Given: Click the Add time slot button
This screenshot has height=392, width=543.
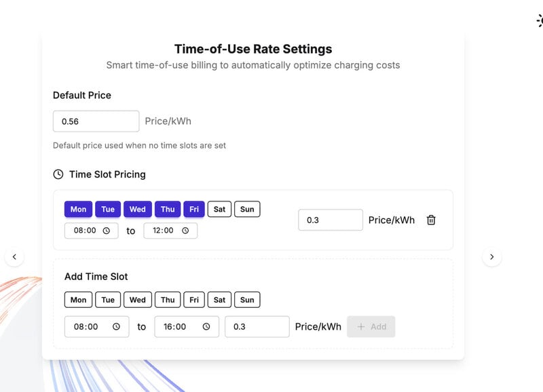Looking at the screenshot, I should (371, 327).
